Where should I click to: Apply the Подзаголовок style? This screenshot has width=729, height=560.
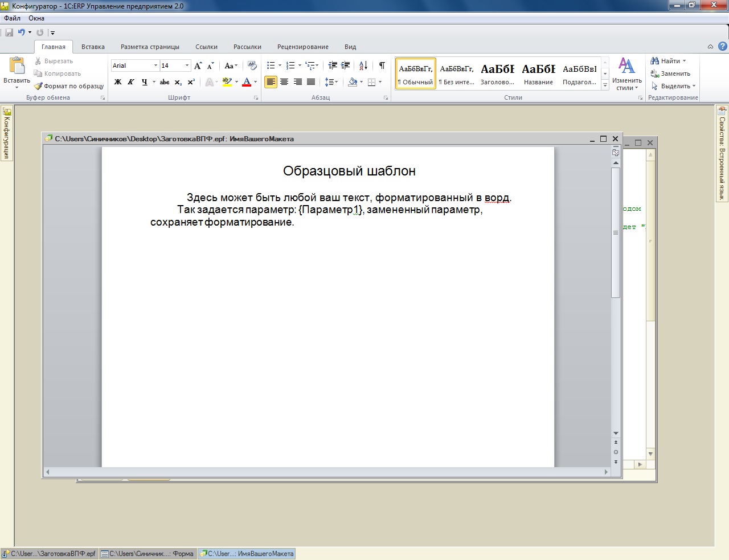(579, 74)
